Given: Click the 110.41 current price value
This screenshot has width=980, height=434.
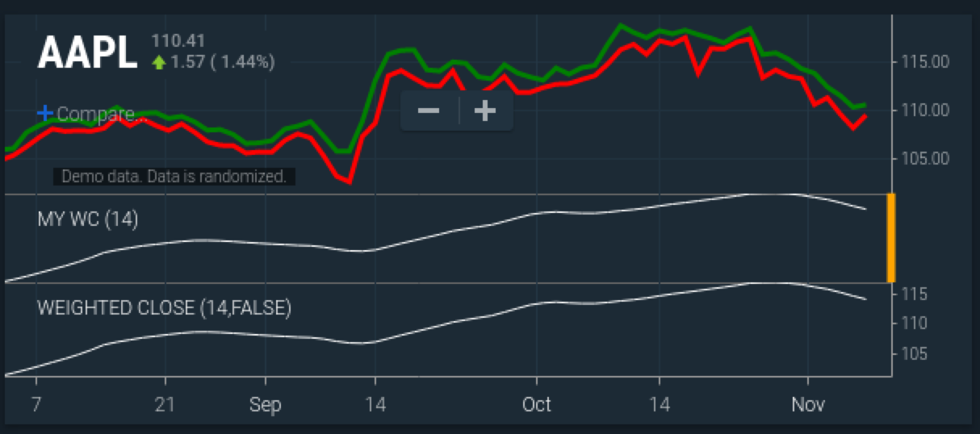Looking at the screenshot, I should 178,40.
